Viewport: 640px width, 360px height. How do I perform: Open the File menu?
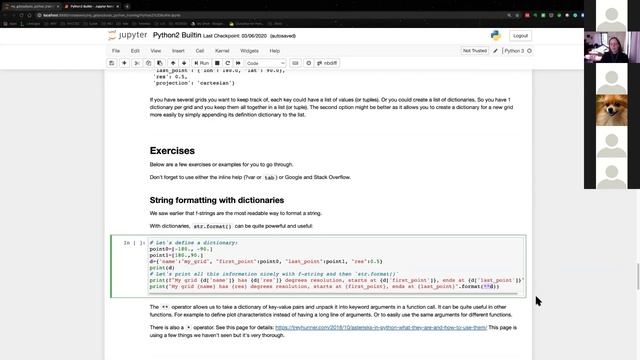(116, 51)
